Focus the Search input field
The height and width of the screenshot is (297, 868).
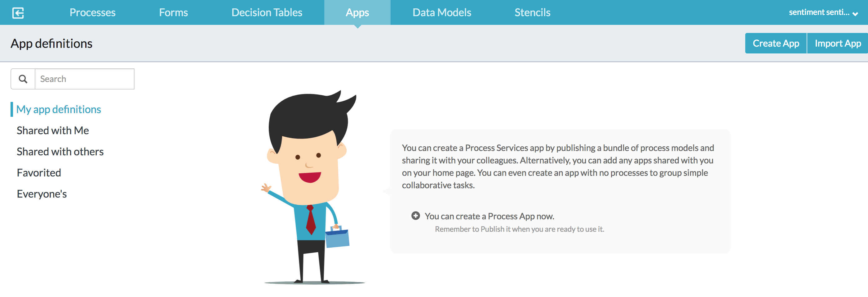click(x=85, y=79)
